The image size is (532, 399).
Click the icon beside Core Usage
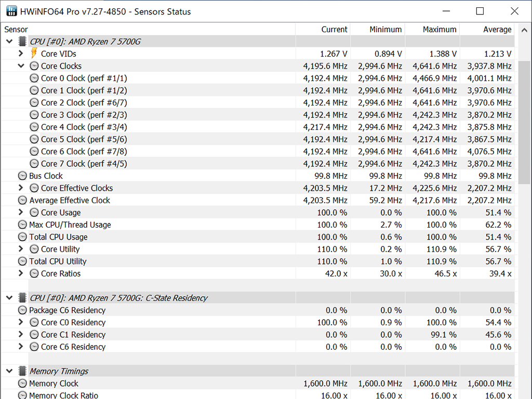(x=34, y=212)
